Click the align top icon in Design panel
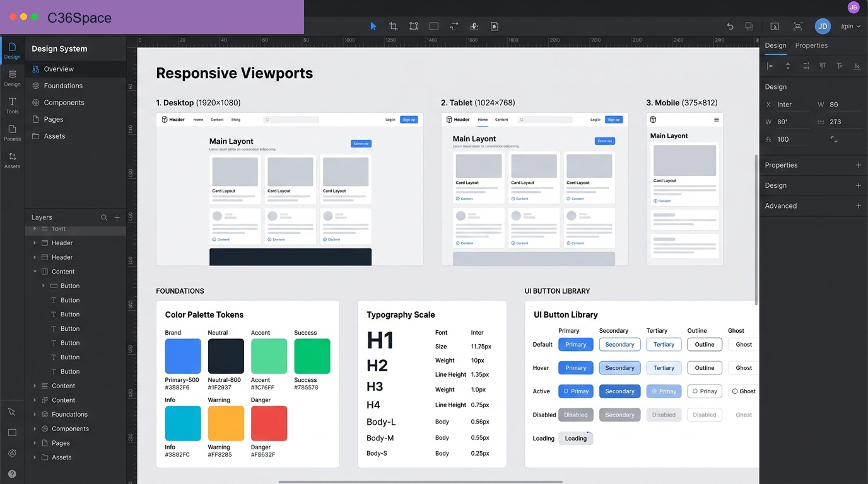 822,66
